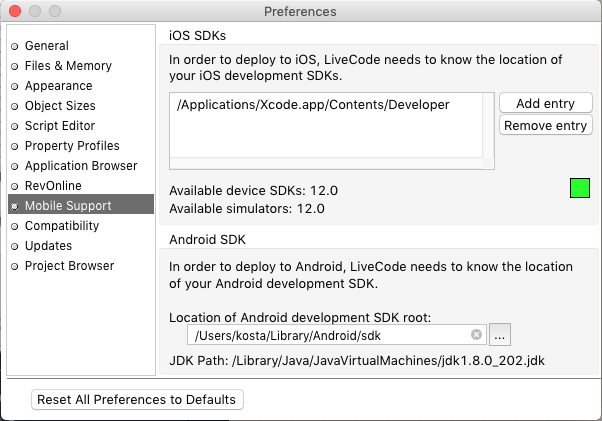Screen dimensions: 602x421
Task: Open Object Sizes preferences
Action: (x=60, y=106)
